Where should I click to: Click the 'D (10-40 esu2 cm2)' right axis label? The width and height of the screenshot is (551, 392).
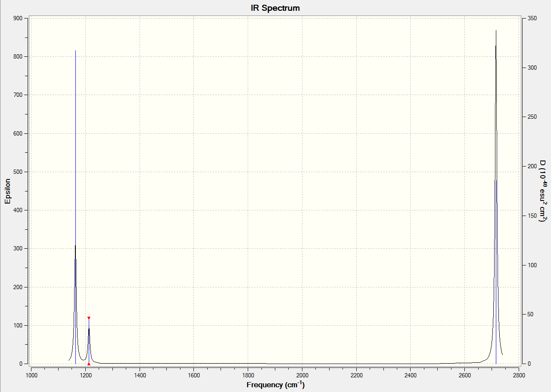click(543, 191)
